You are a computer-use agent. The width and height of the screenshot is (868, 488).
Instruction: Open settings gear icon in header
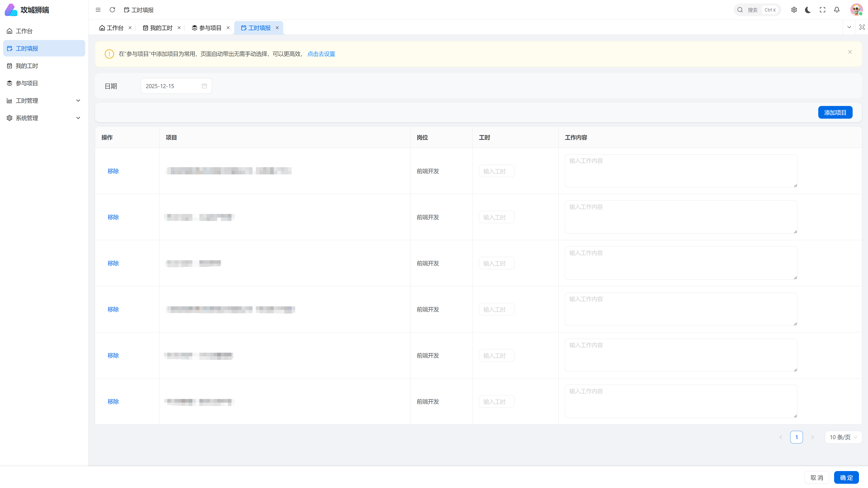(794, 10)
